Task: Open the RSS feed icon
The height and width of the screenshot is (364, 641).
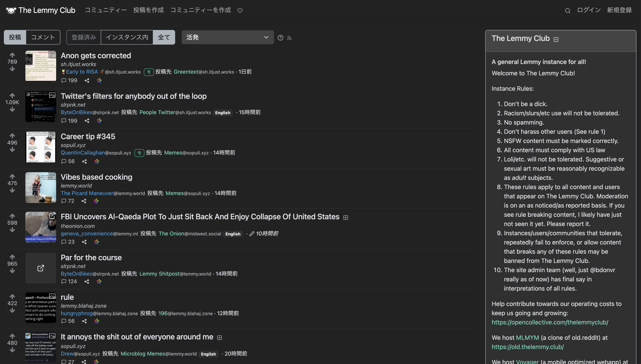Action: pyautogui.click(x=289, y=38)
